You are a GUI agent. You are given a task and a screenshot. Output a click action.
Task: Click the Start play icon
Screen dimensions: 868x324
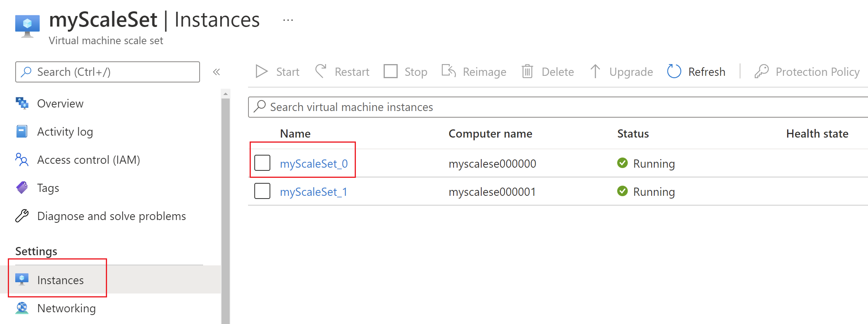click(261, 72)
